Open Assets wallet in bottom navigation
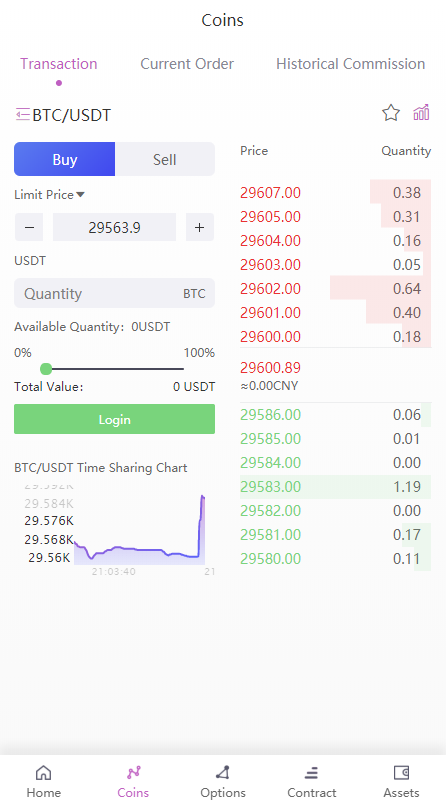The height and width of the screenshot is (803, 446). coord(401,781)
